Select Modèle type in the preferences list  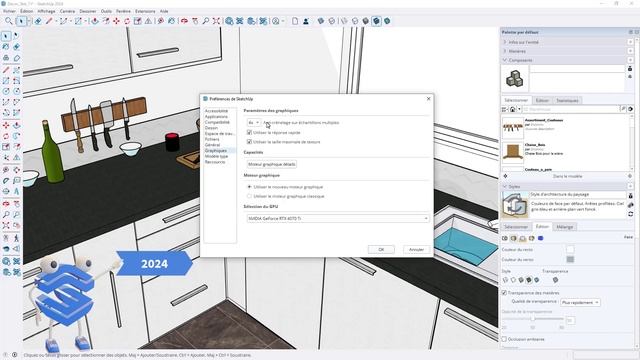click(216, 156)
